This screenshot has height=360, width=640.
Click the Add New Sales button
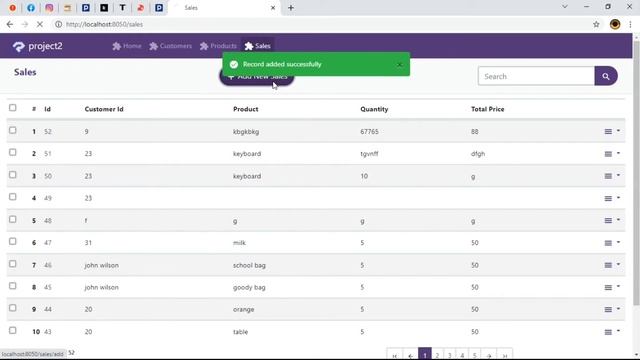pos(257,77)
